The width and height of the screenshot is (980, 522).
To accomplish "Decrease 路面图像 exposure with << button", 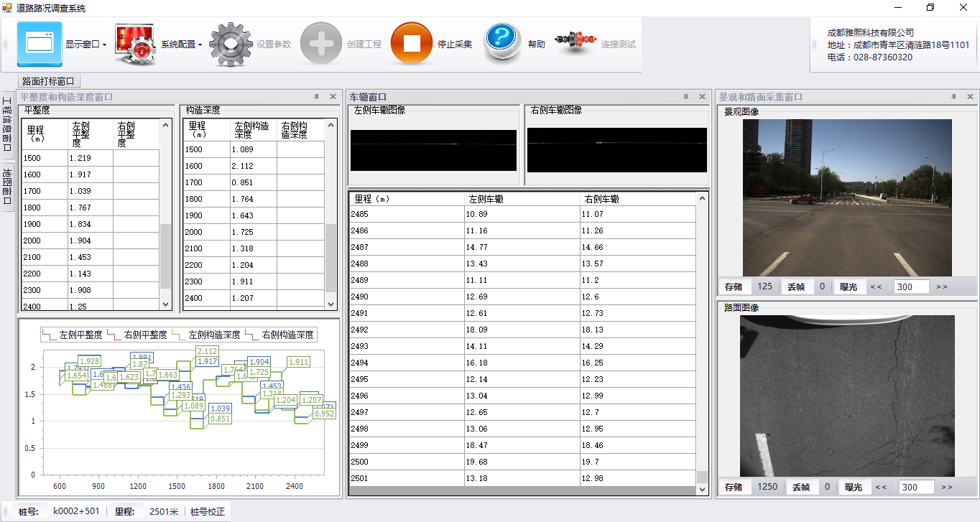I will click(x=881, y=487).
